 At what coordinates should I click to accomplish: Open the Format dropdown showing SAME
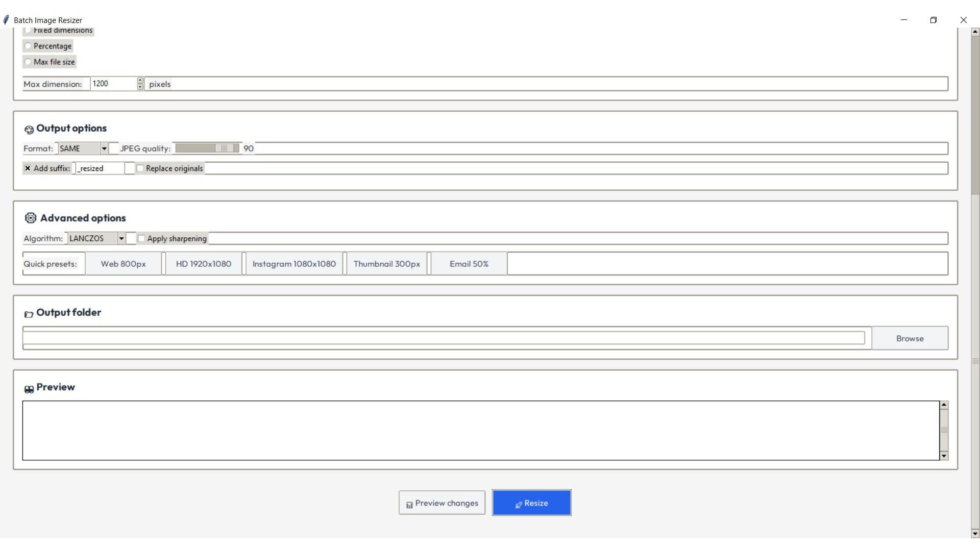pos(104,148)
